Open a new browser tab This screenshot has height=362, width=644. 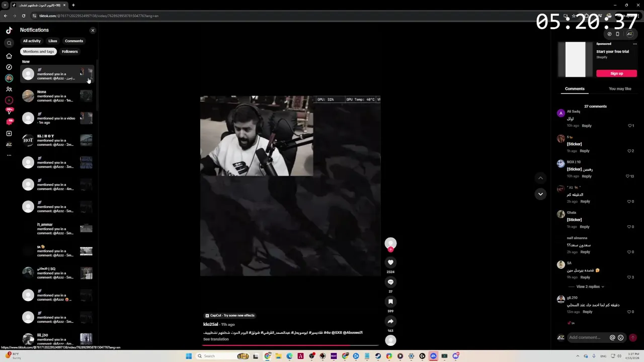coord(73,5)
